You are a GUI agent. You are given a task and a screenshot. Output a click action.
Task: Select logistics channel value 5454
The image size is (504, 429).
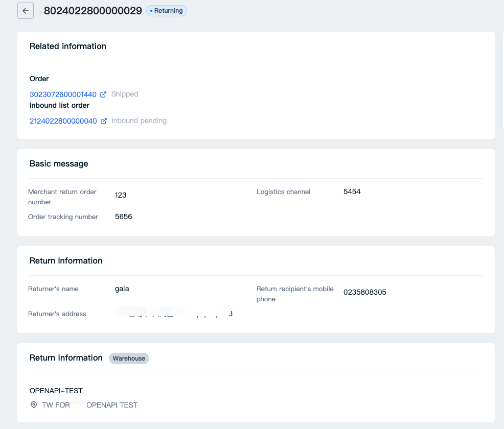[352, 192]
